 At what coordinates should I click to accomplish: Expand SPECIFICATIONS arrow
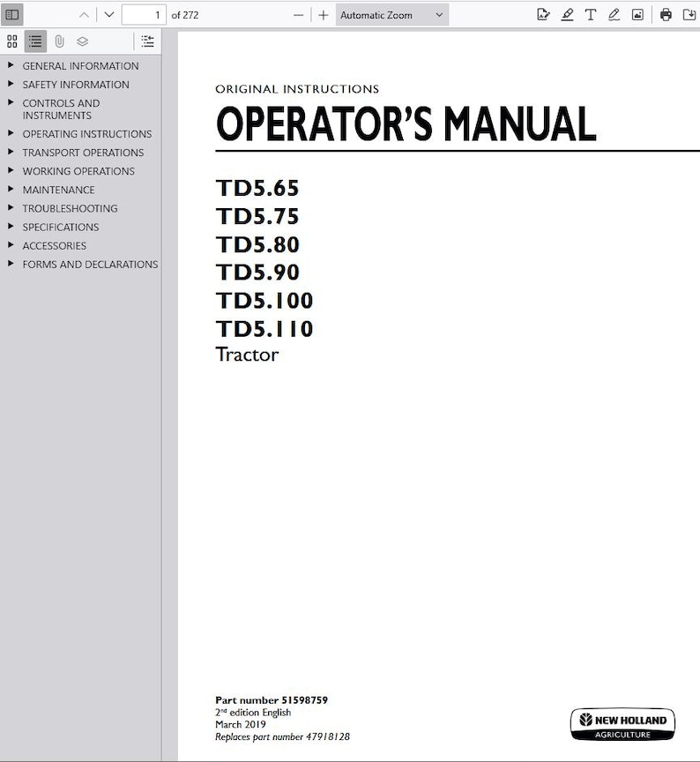[11, 227]
